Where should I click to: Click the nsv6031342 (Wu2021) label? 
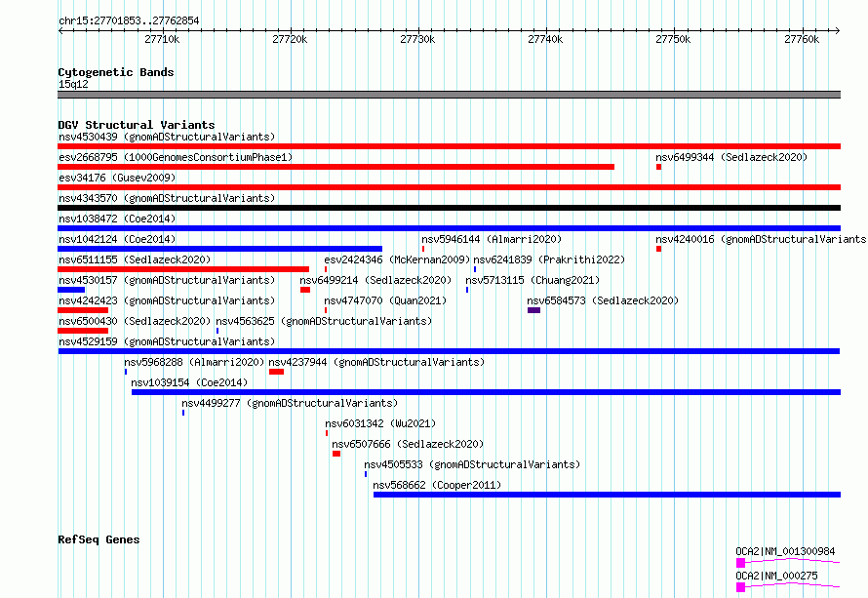pyautogui.click(x=380, y=423)
